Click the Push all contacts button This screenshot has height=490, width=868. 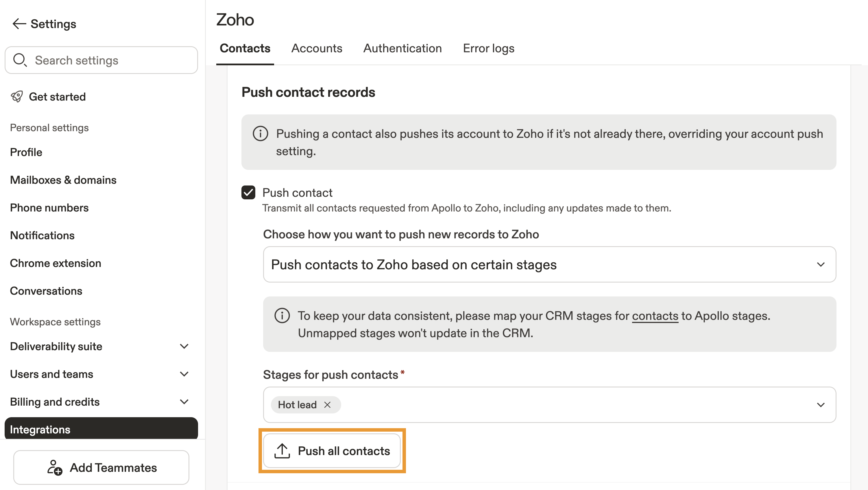click(x=343, y=451)
